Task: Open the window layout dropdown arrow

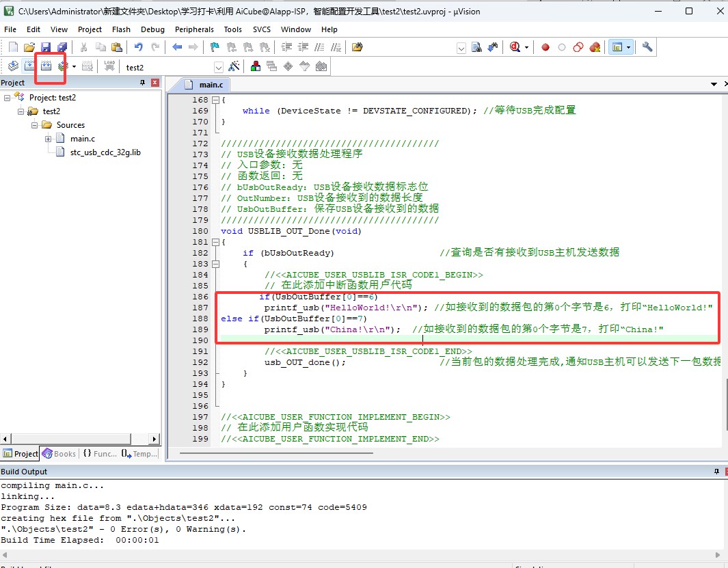Action: click(629, 47)
